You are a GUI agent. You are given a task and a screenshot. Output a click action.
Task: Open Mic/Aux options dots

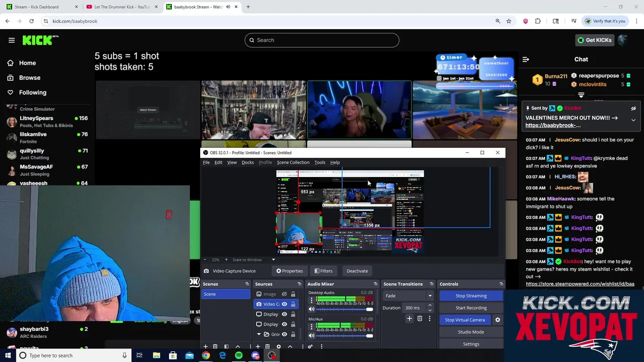click(x=311, y=327)
